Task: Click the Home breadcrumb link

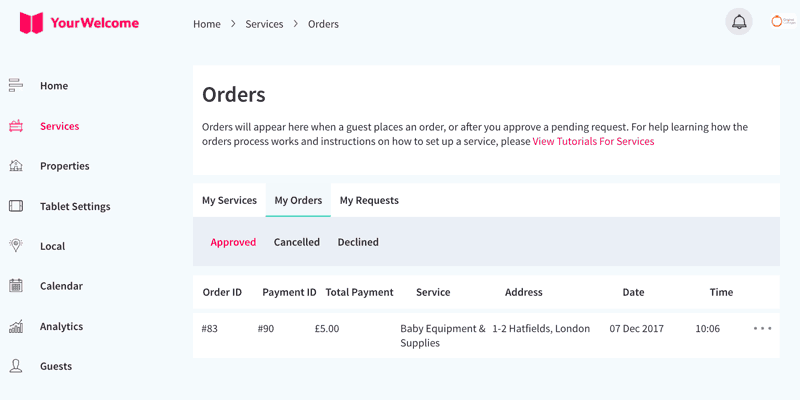Action: pyautogui.click(x=207, y=24)
